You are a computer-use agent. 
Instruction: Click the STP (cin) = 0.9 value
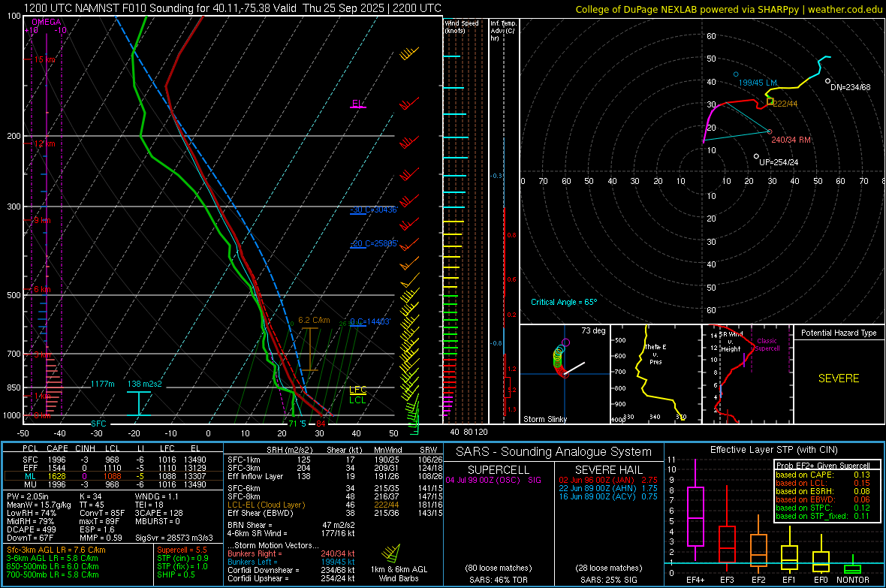coord(182,558)
